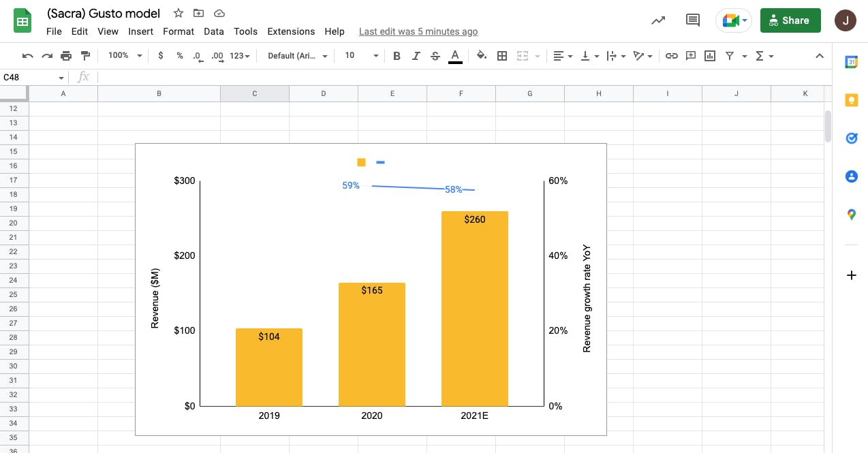Open the horizontal align dropdown
This screenshot has height=453, width=868.
[562, 56]
